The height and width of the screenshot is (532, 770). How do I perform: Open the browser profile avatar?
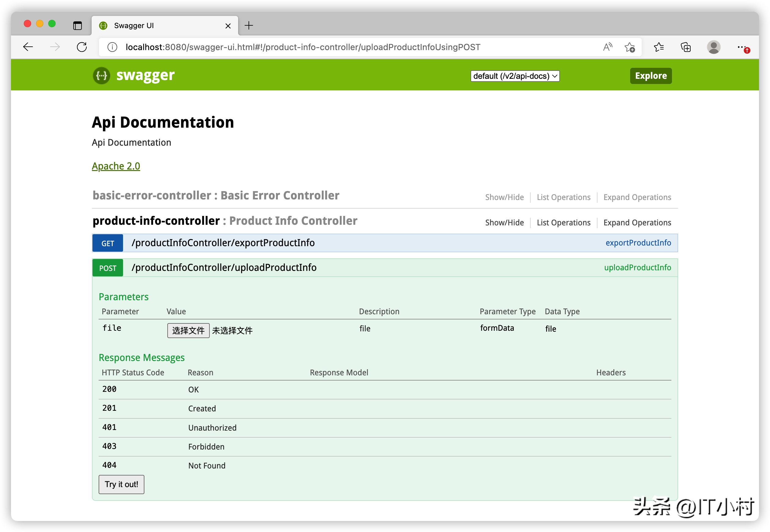[x=714, y=47]
